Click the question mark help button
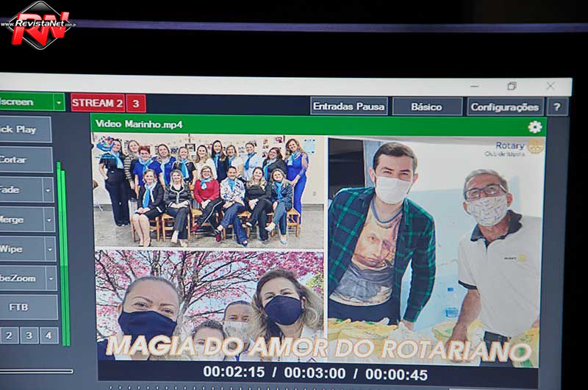Screen dimensions: 588x390 557,106
